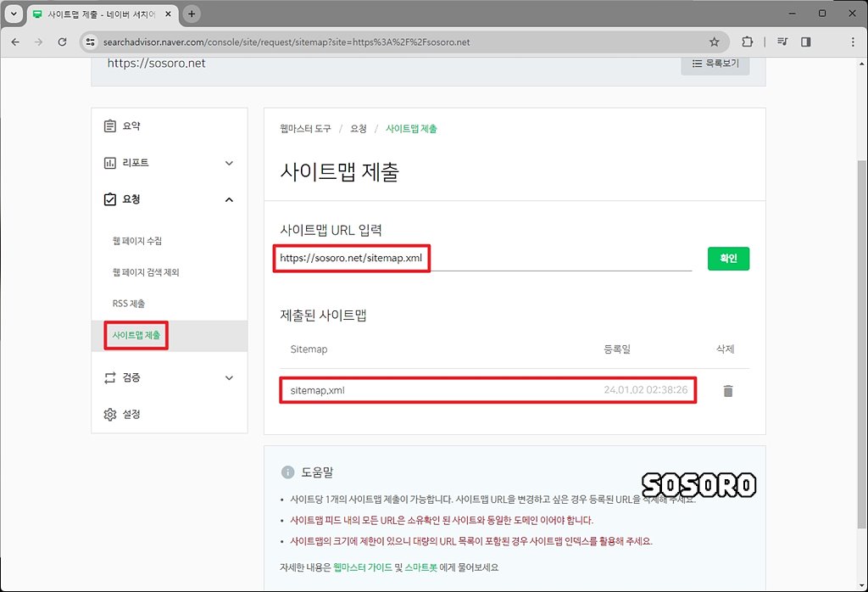868x592 pixels.
Task: Click the 도움말 info icon
Action: pyautogui.click(x=288, y=472)
